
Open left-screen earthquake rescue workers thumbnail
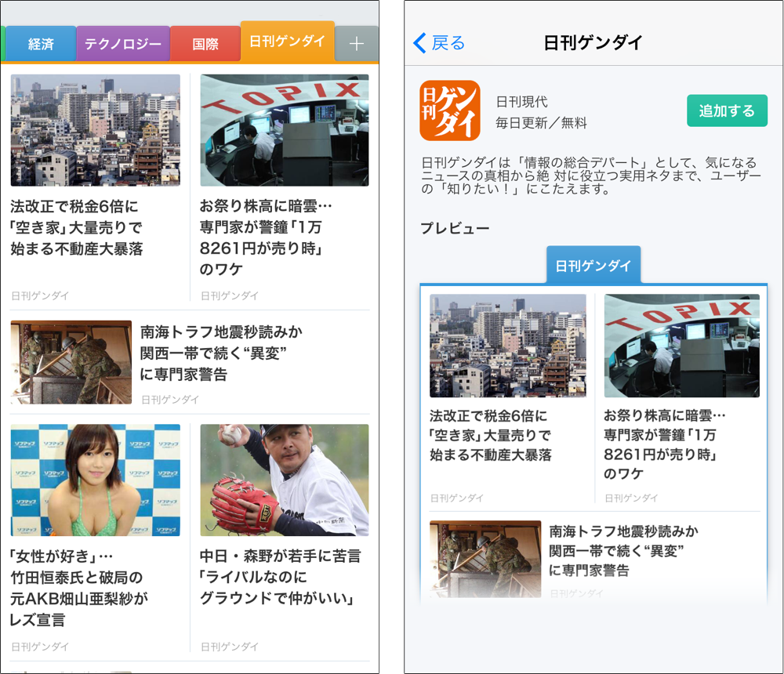(71, 362)
